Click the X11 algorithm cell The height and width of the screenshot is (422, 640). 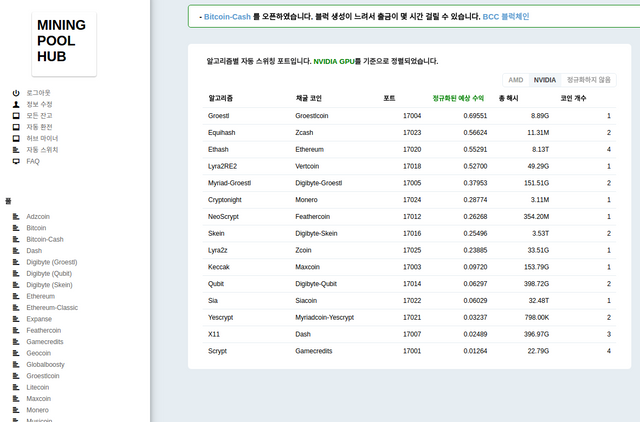214,334
